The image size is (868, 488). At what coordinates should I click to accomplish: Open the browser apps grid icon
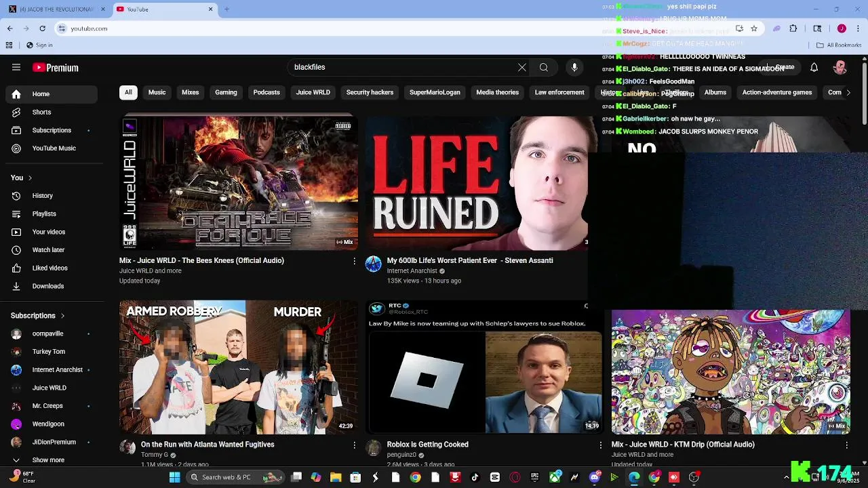tap(9, 45)
